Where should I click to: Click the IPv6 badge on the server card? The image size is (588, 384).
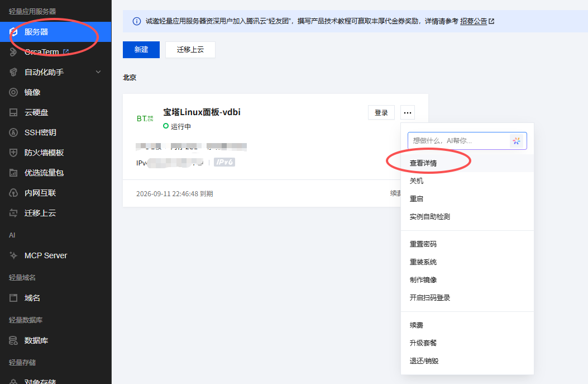point(224,162)
